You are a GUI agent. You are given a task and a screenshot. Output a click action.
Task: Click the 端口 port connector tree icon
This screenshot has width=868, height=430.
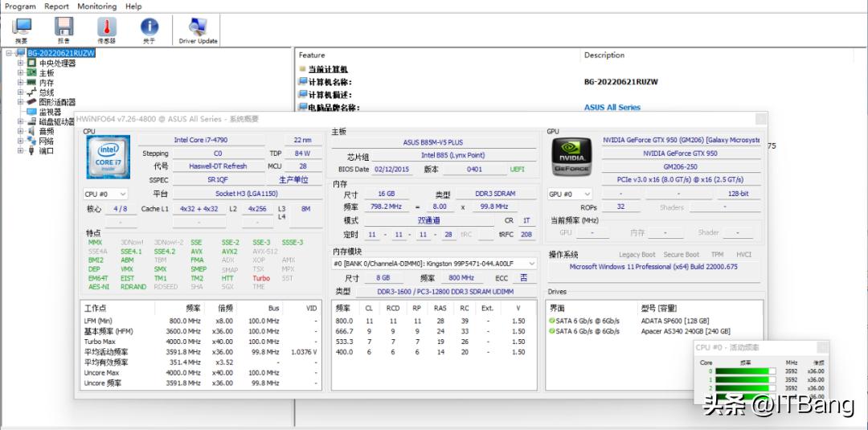(x=31, y=150)
